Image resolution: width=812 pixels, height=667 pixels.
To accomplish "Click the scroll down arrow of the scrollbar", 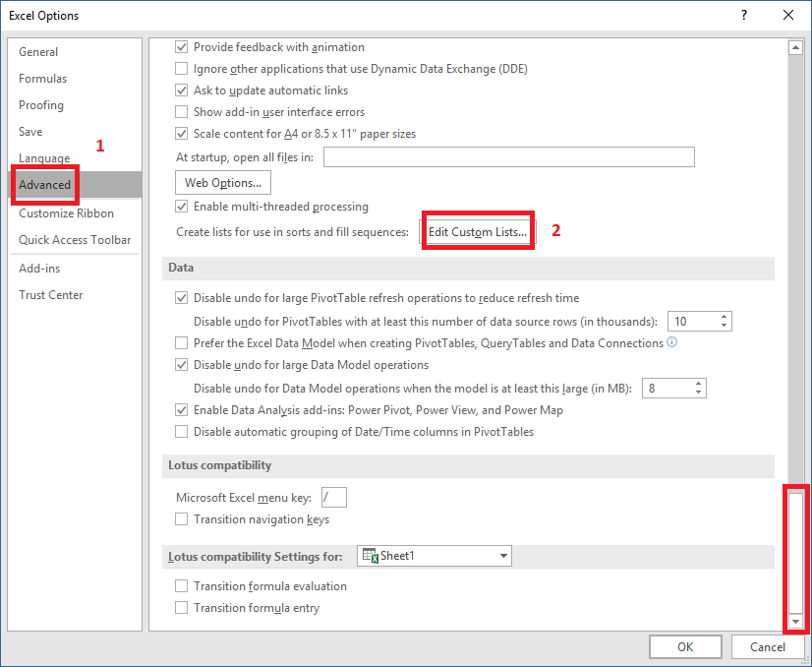I will [795, 623].
